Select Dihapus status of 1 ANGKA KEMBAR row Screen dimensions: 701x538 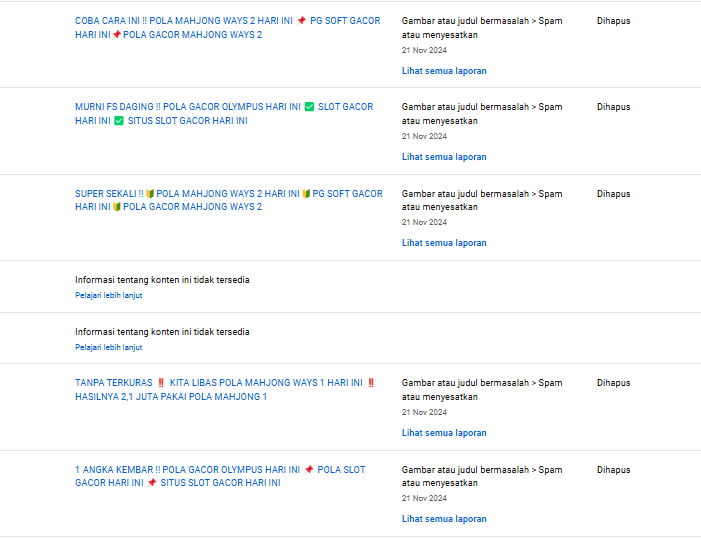pos(613,470)
